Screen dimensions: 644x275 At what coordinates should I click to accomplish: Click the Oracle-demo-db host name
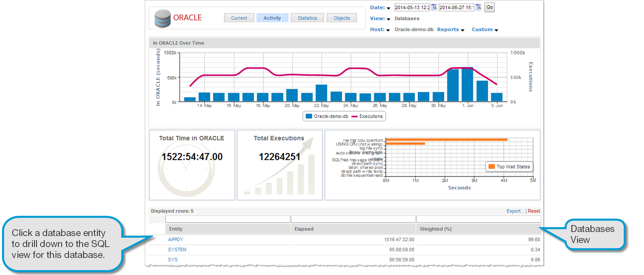[x=414, y=30]
